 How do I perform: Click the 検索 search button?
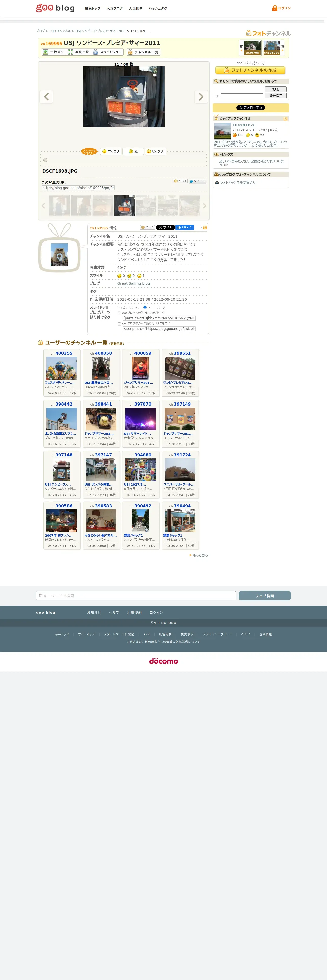tap(276, 89)
